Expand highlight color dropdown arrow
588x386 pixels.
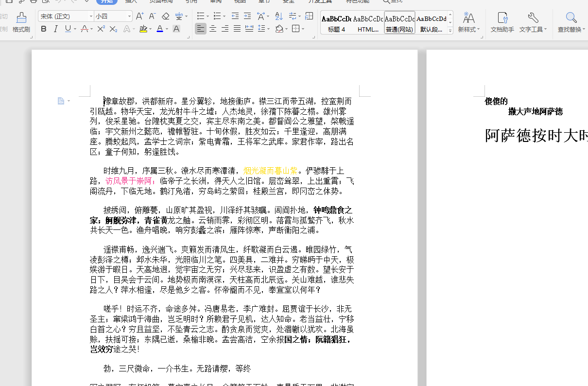tap(150, 29)
